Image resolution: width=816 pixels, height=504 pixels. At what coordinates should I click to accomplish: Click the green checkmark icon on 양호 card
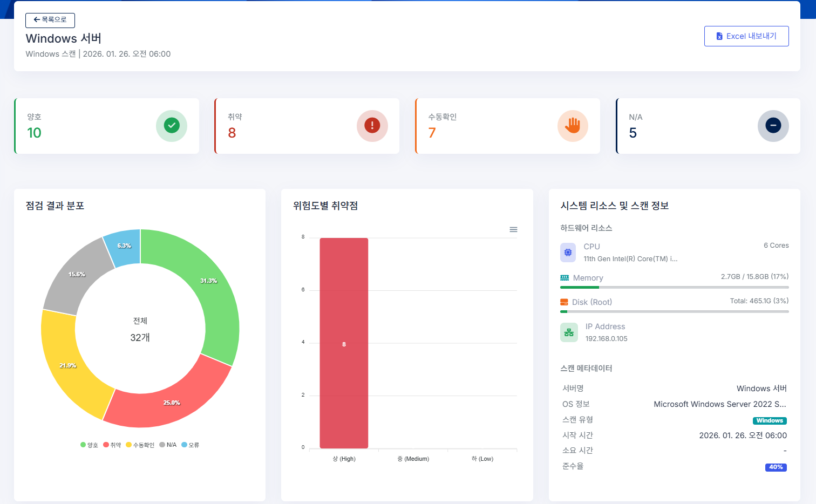(x=171, y=126)
